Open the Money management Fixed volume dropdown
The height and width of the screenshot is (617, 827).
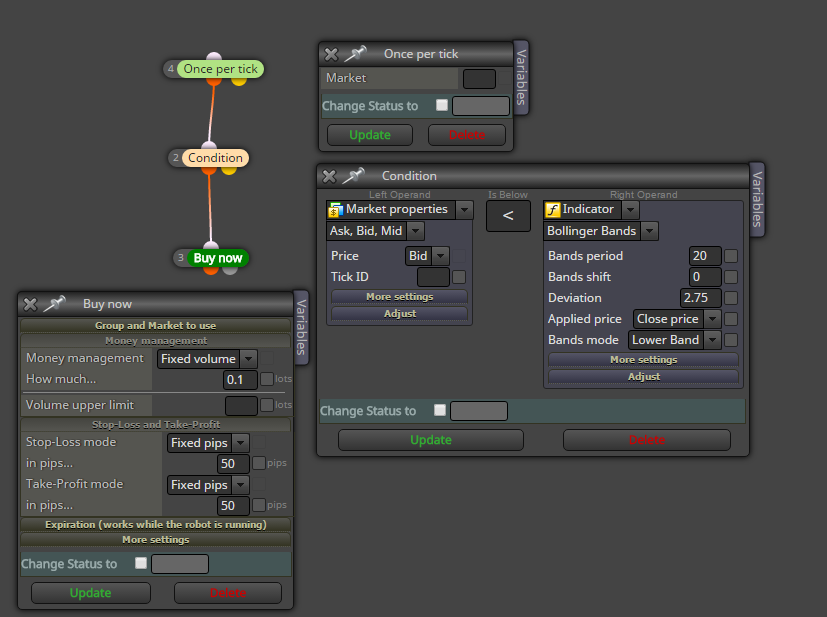tap(248, 359)
